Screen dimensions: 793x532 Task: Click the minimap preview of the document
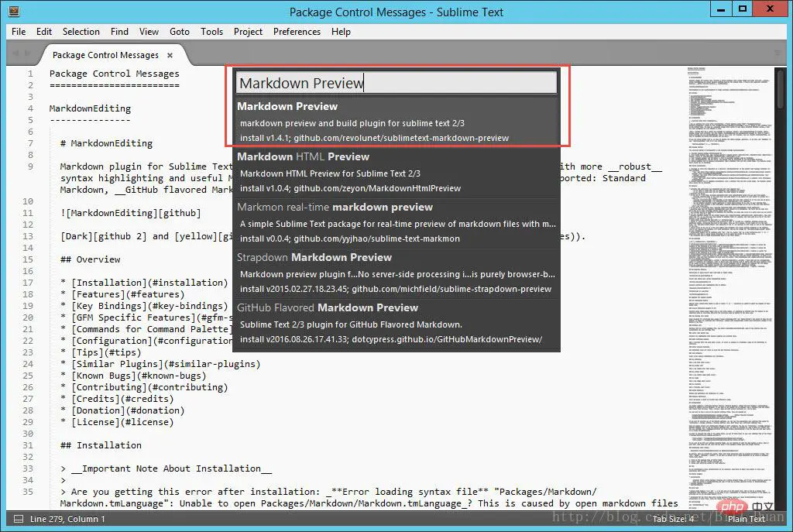tap(729, 288)
